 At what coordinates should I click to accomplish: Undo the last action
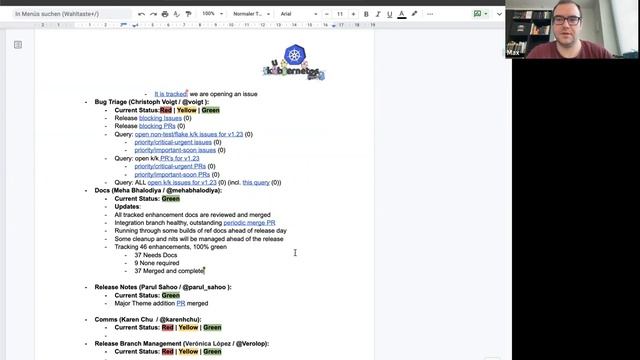point(141,14)
